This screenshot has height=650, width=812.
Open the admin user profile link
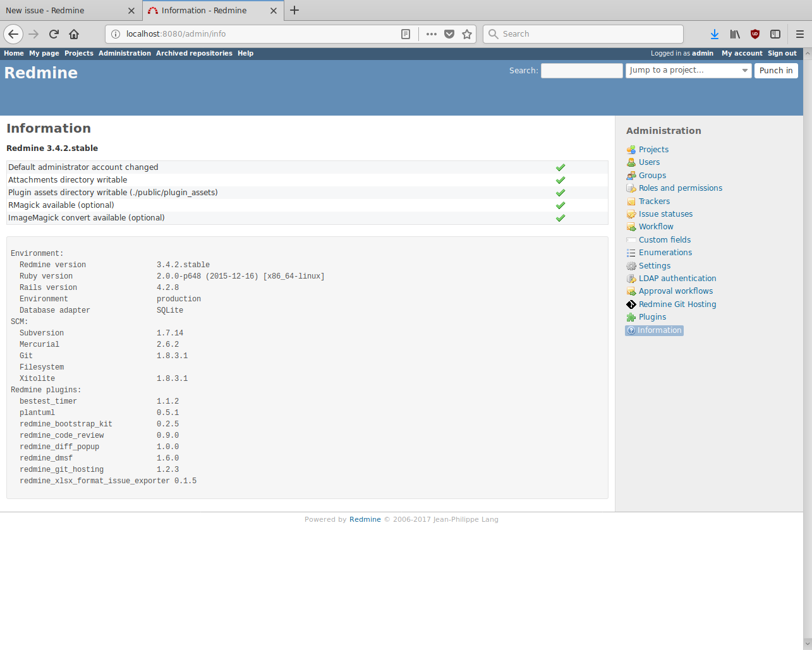[x=703, y=54]
